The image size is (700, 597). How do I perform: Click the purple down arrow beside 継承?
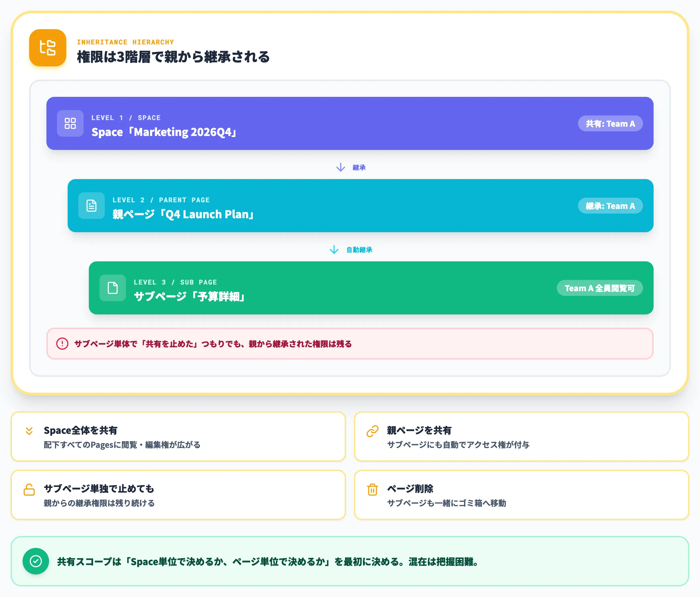coord(340,167)
